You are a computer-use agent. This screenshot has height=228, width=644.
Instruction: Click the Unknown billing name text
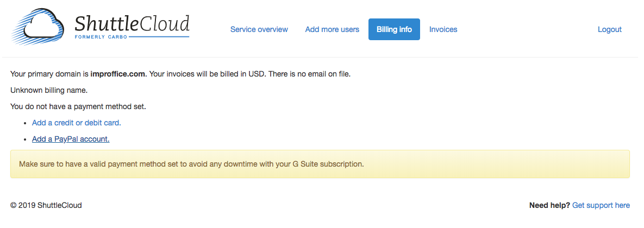point(49,90)
